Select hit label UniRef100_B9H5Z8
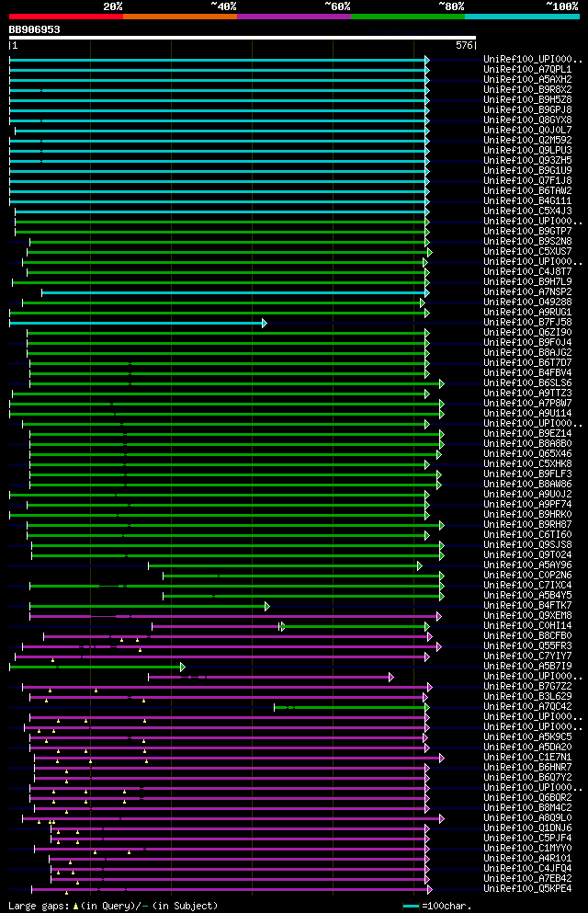 [527, 99]
